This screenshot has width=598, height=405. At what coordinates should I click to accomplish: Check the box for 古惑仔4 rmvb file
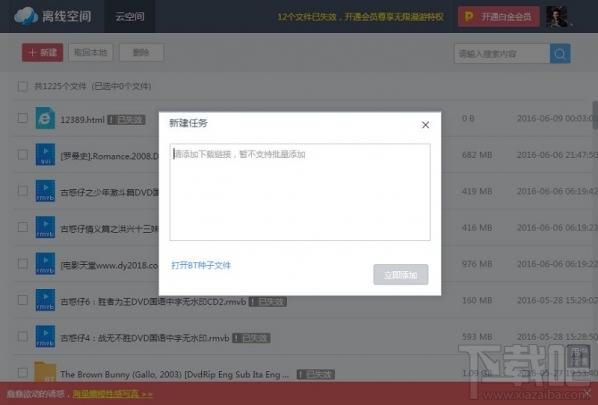[23, 336]
